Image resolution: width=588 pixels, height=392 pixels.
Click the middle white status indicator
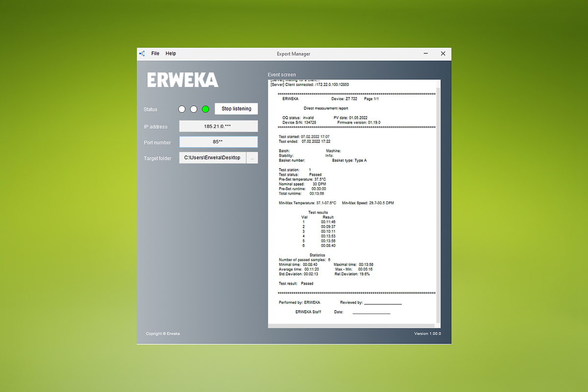[x=194, y=109]
